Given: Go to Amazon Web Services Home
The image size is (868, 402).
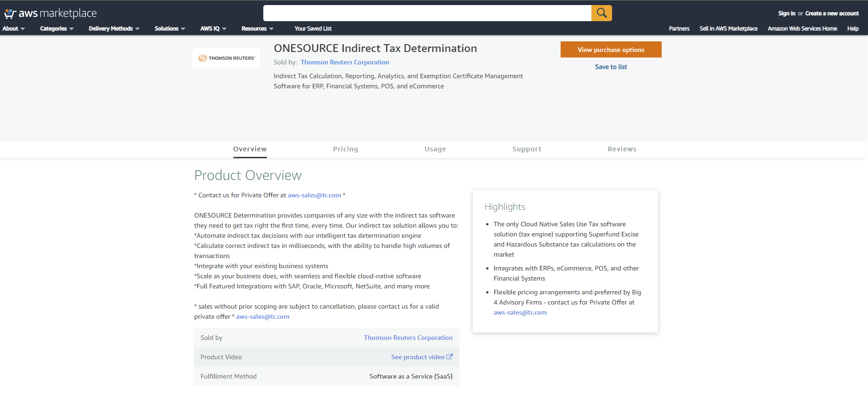Looking at the screenshot, I should pos(802,29).
